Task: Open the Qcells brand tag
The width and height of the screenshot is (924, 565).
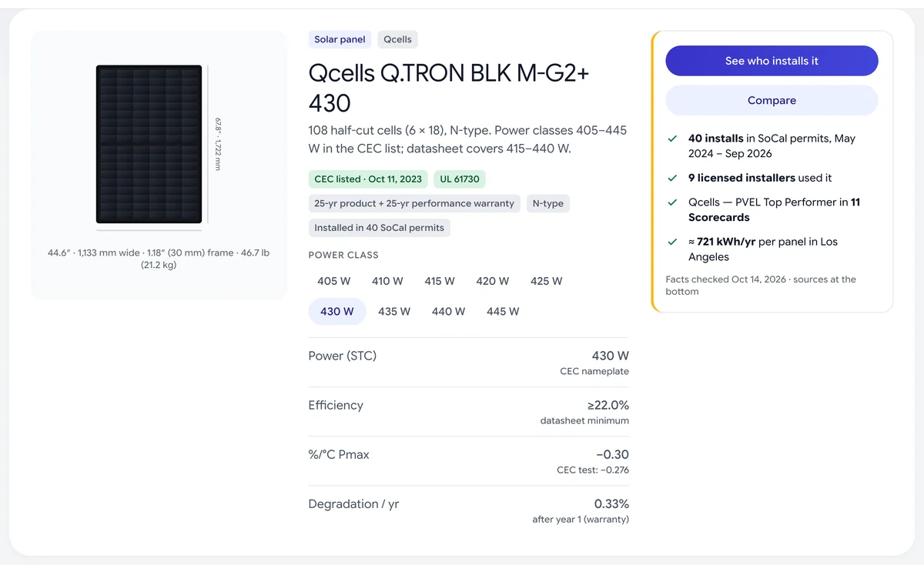Action: [397, 39]
